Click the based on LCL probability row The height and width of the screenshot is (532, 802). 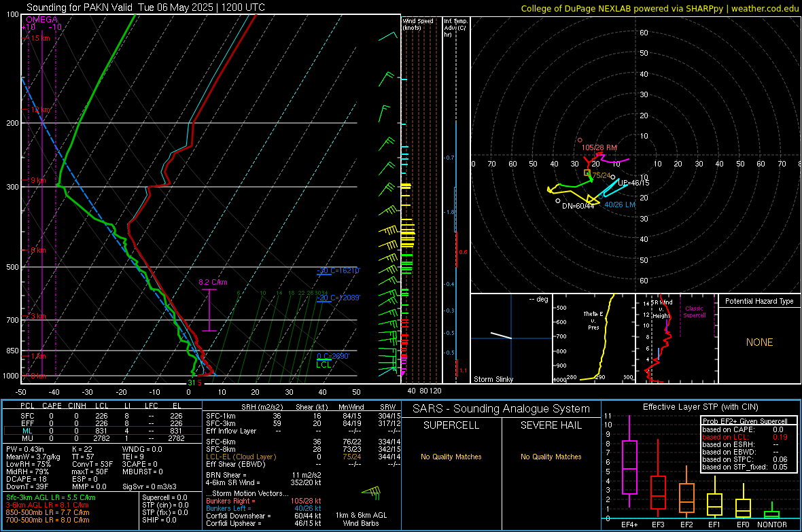click(x=745, y=438)
